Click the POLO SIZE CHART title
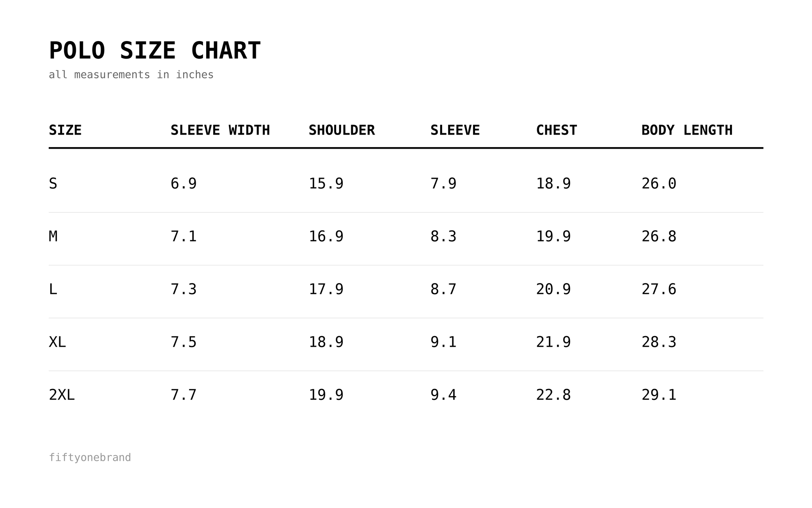Image resolution: width=812 pixels, height=508 pixels. click(x=155, y=51)
